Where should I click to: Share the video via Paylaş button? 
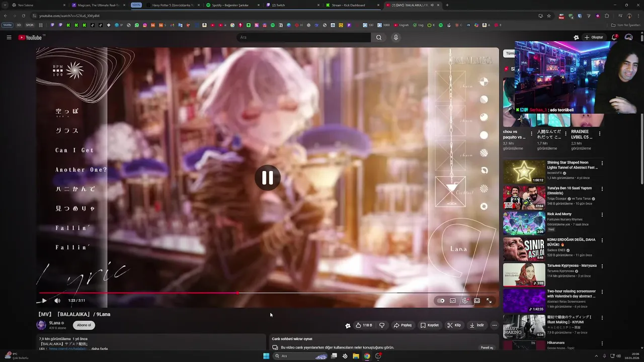pos(403,325)
